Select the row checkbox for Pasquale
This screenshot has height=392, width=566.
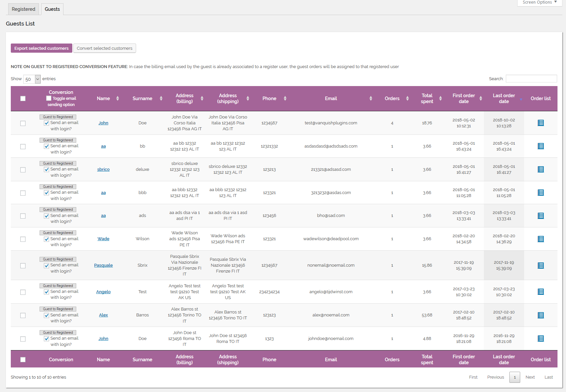[x=23, y=266]
